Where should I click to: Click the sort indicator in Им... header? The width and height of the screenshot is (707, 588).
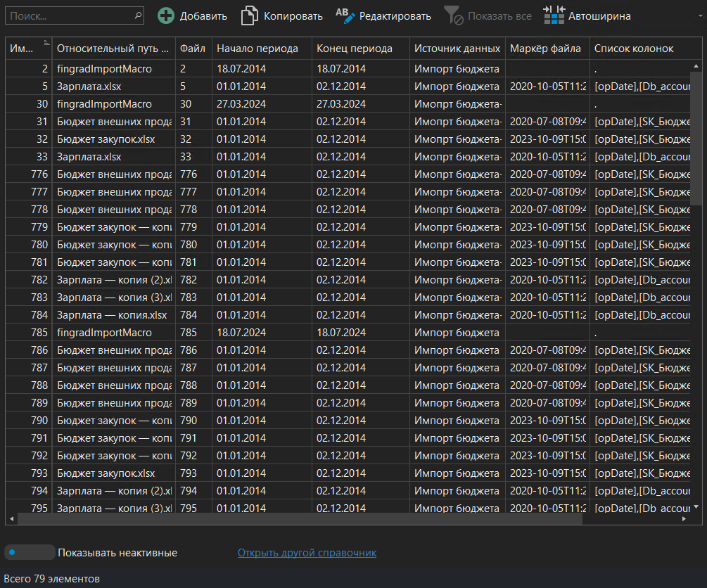[x=46, y=43]
